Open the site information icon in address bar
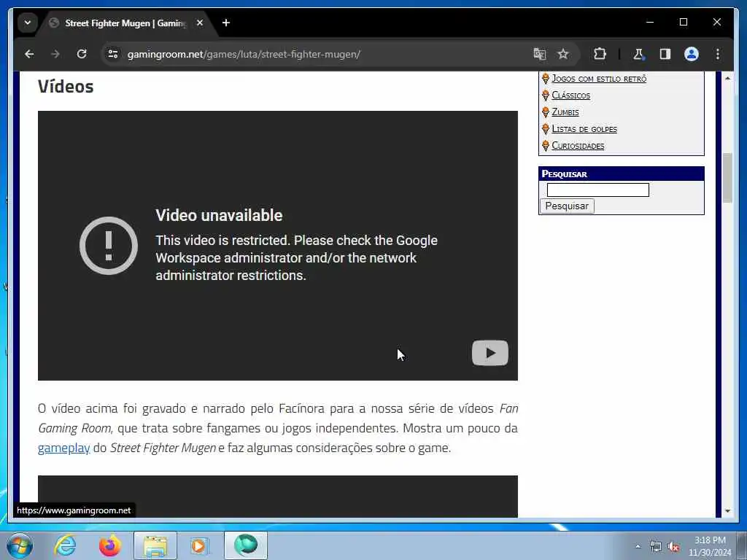Screen dimensions: 747x560 pos(113,54)
